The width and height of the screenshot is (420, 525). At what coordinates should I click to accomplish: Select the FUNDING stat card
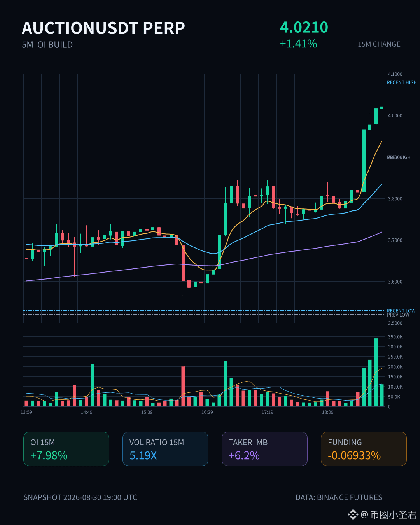click(x=364, y=449)
